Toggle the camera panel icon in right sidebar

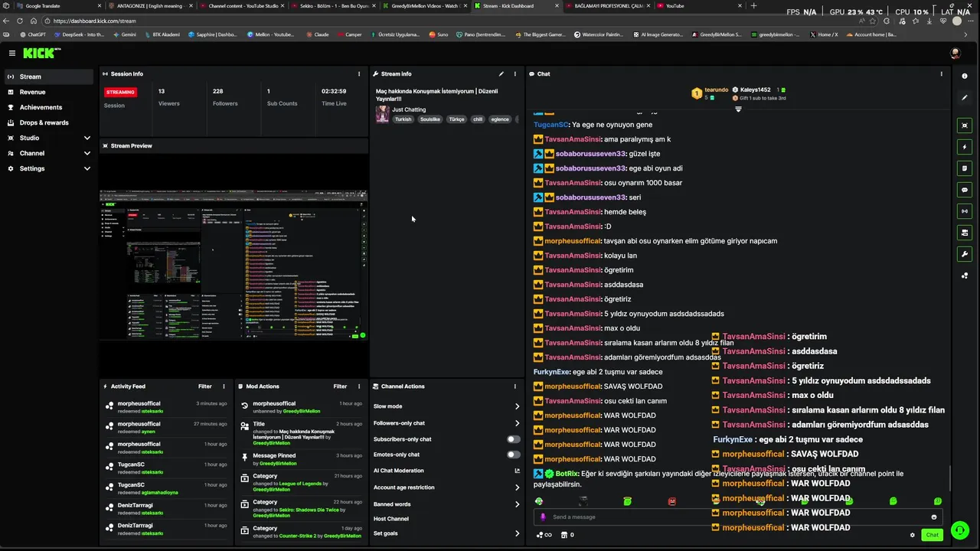pyautogui.click(x=965, y=233)
